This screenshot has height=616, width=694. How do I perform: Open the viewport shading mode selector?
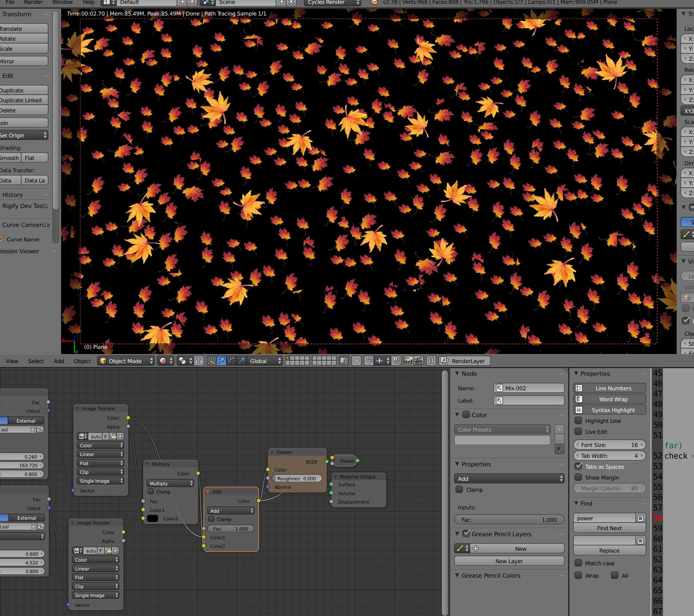(166, 361)
